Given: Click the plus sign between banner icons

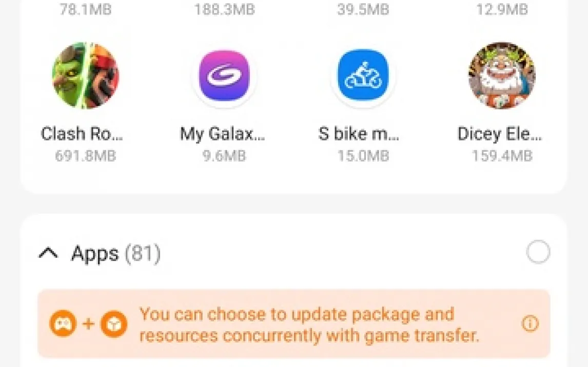Looking at the screenshot, I should click(88, 323).
